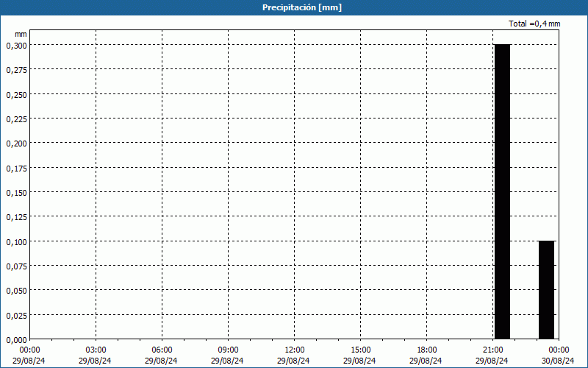
Task: Click the 00:00 29/08/24 time label
Action: (x=29, y=355)
